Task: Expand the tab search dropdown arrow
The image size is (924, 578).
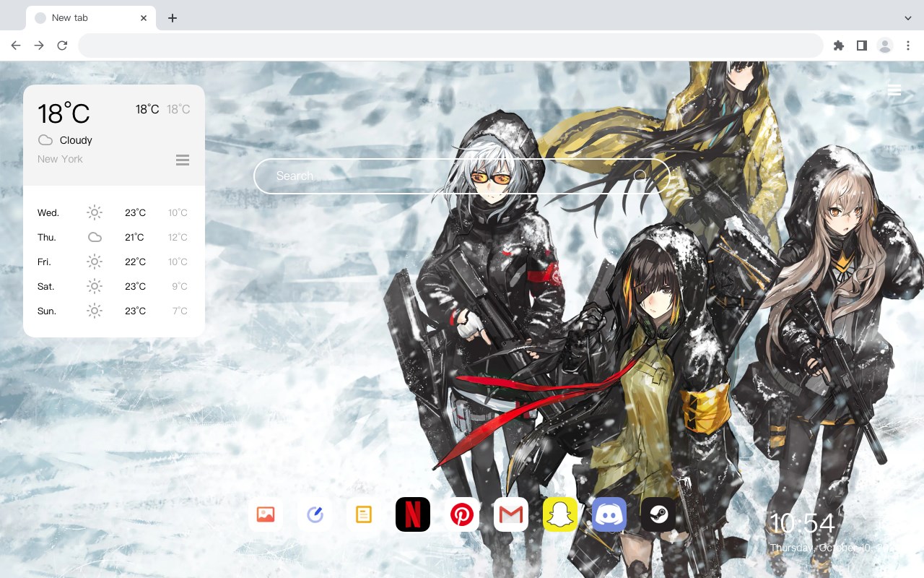Action: tap(908, 18)
